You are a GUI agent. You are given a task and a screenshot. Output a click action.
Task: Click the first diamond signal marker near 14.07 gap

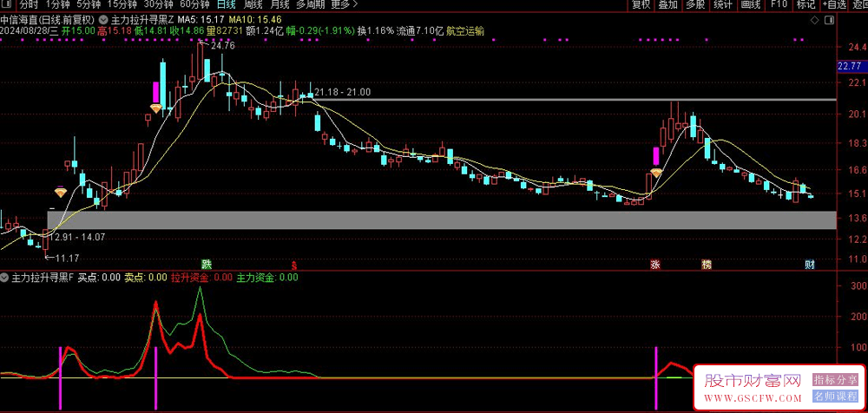point(60,193)
